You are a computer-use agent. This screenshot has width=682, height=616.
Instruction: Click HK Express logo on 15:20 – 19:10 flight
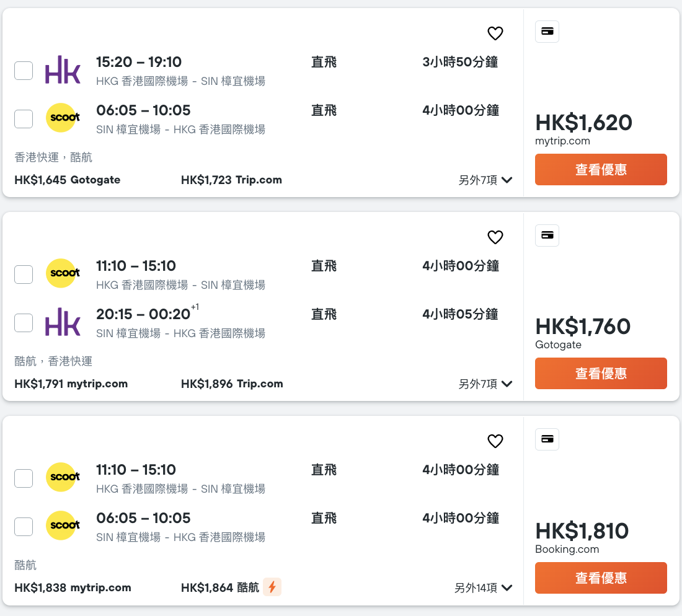pyautogui.click(x=63, y=70)
